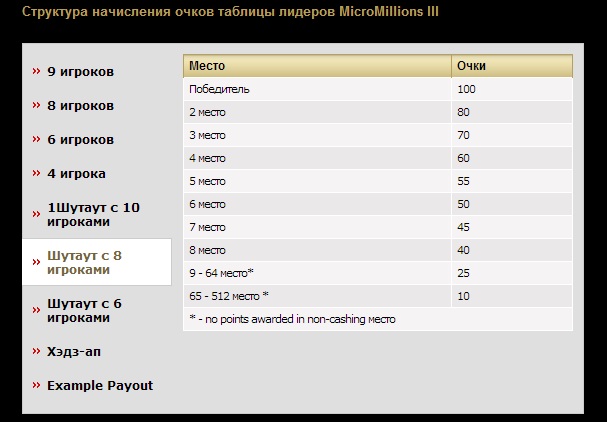Screen dimensions: 607x422
Task: Click red chevron beside '9 игроков'
Action: tap(36, 71)
